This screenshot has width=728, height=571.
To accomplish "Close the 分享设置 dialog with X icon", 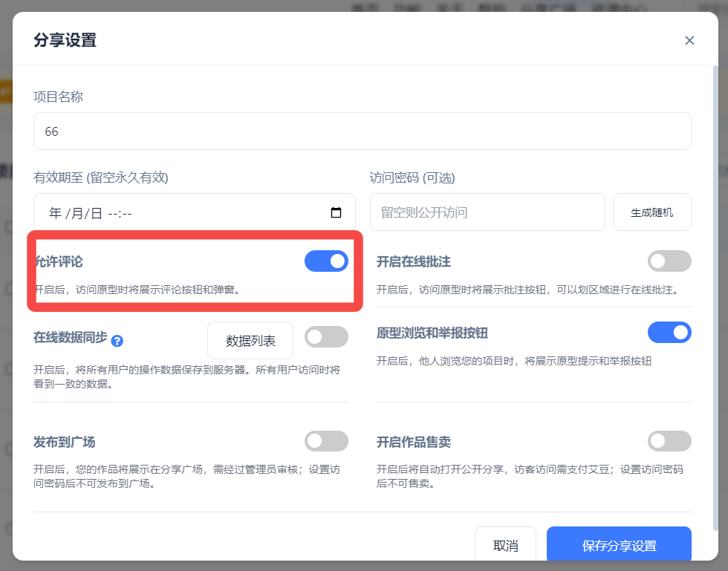I will 689,40.
